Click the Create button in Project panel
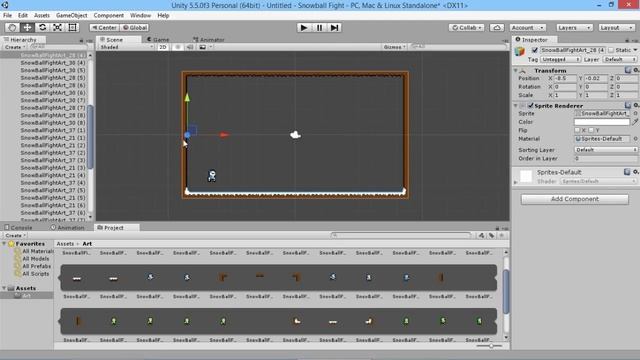The width and height of the screenshot is (640, 360). click(x=15, y=236)
